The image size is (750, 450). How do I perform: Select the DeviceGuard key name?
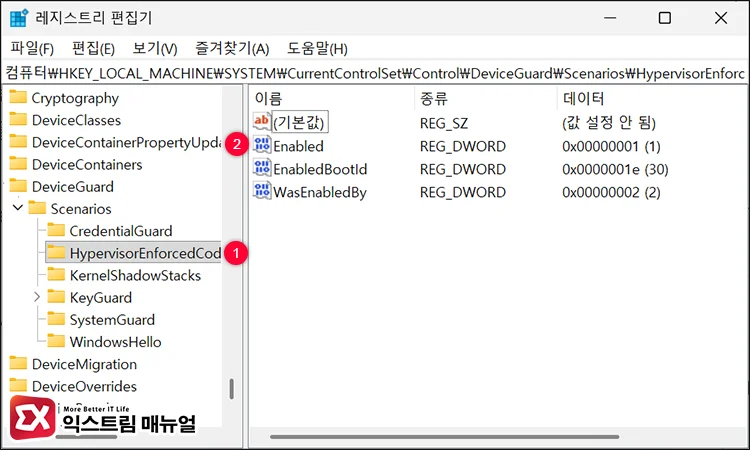[x=73, y=187]
